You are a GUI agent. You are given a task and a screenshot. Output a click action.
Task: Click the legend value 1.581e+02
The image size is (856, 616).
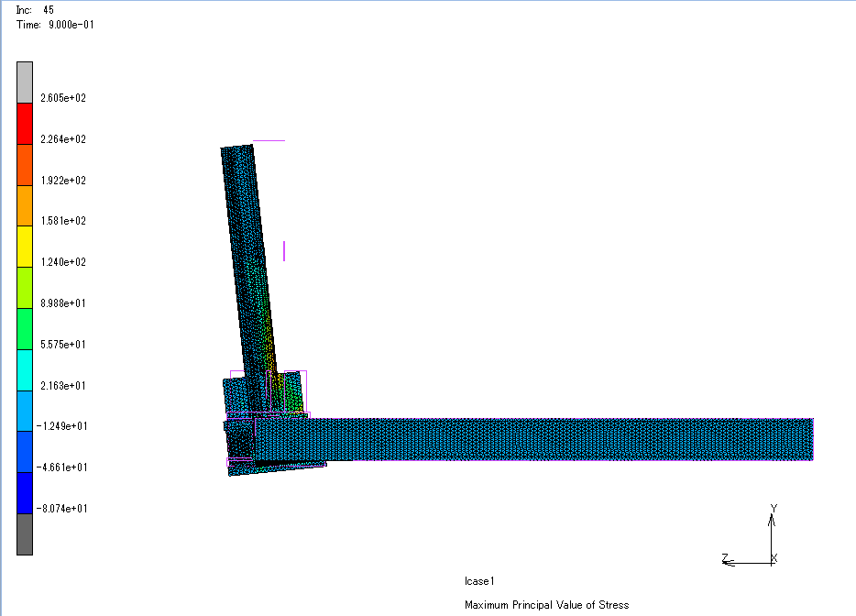63,221
